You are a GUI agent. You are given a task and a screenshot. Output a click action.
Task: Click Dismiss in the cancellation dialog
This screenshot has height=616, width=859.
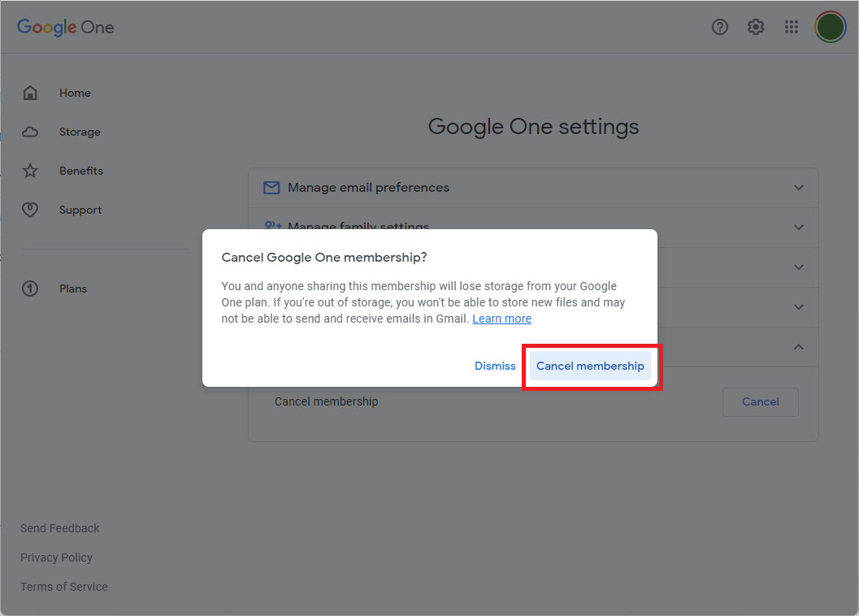[x=495, y=366]
